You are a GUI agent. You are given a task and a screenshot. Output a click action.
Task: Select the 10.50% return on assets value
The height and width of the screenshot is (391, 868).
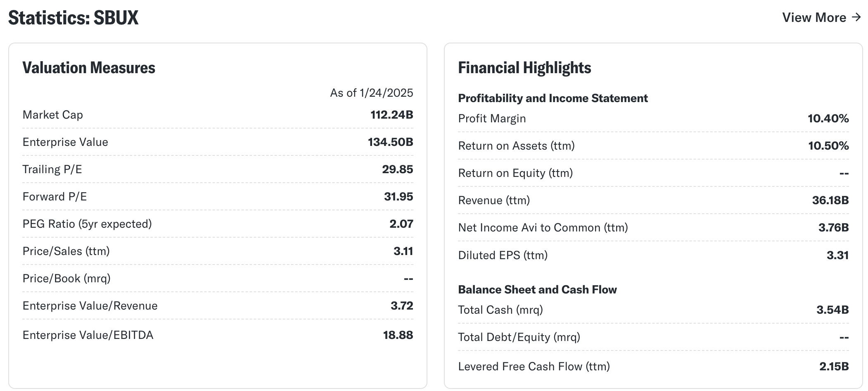(828, 146)
